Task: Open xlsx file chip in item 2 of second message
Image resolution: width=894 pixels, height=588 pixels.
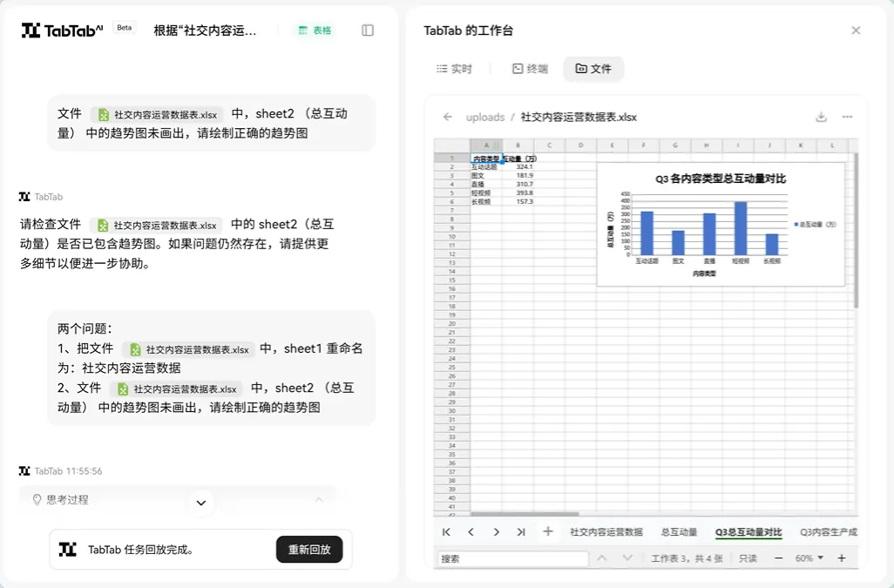Action: click(x=177, y=389)
